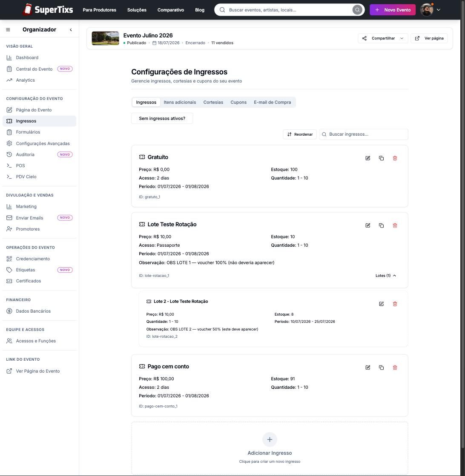Open Dados Bancários
465x476 pixels.
tap(39, 311)
